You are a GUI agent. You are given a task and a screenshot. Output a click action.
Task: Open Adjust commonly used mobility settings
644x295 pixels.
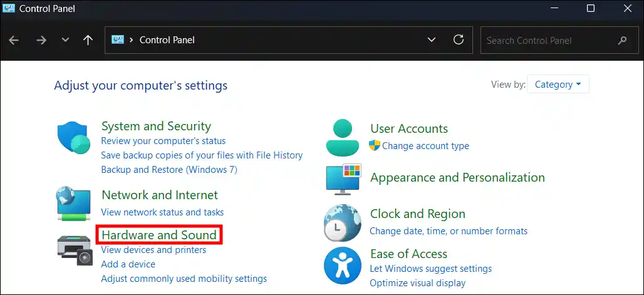coord(184,279)
